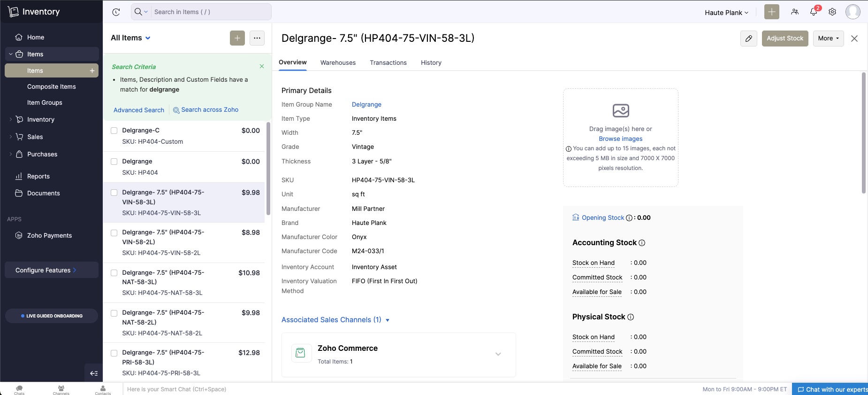Click Chat with our experts button
This screenshot has width=868, height=395.
[x=830, y=389]
